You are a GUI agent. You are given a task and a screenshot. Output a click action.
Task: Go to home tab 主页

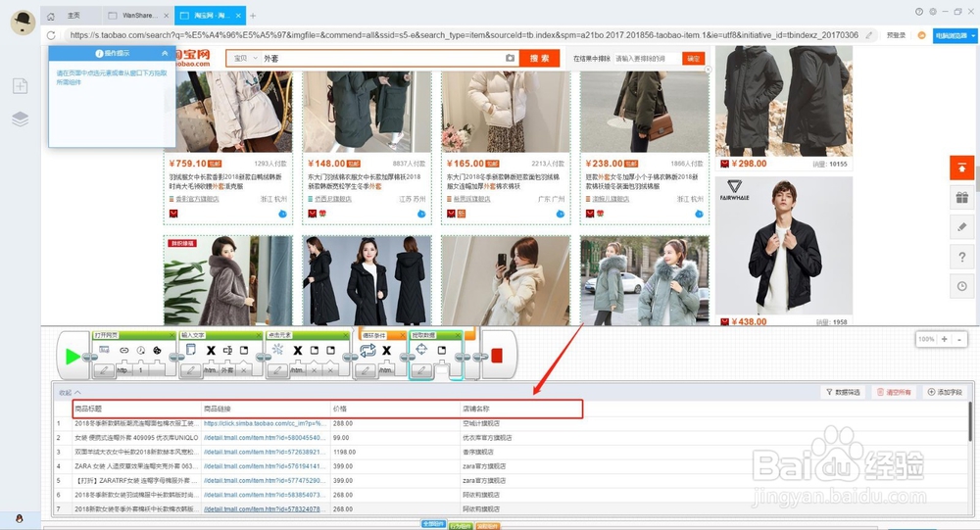pyautogui.click(x=73, y=15)
